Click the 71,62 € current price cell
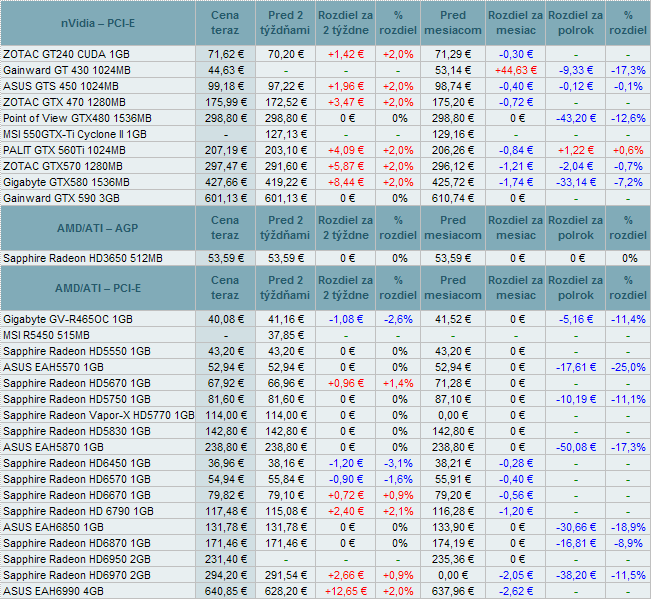Screen dimensions: 651x599 (x=226, y=54)
